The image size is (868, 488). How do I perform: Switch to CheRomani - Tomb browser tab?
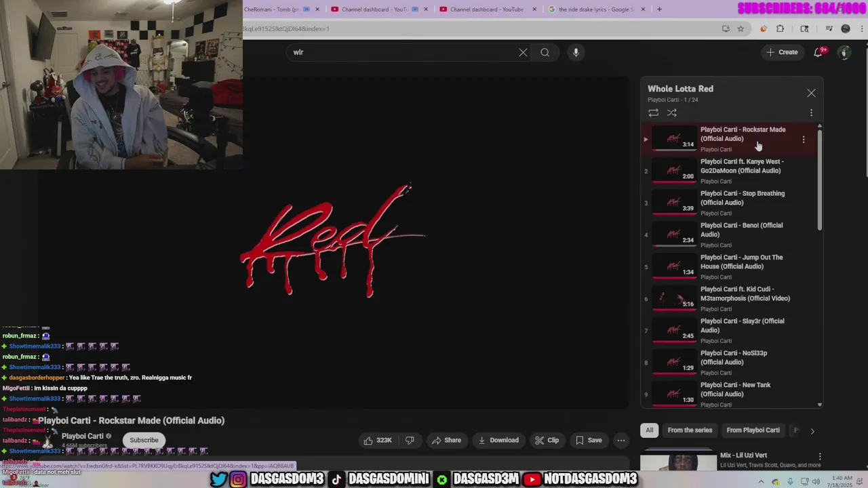tap(273, 9)
